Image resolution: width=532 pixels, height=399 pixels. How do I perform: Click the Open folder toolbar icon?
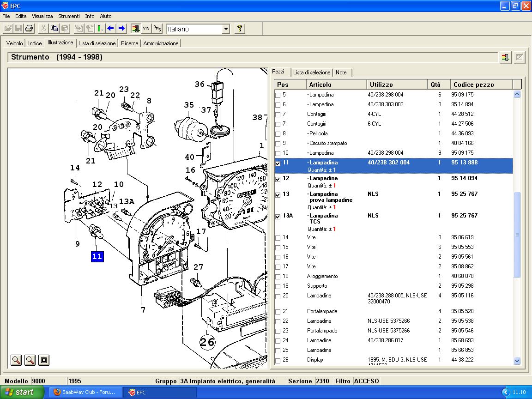(8, 29)
